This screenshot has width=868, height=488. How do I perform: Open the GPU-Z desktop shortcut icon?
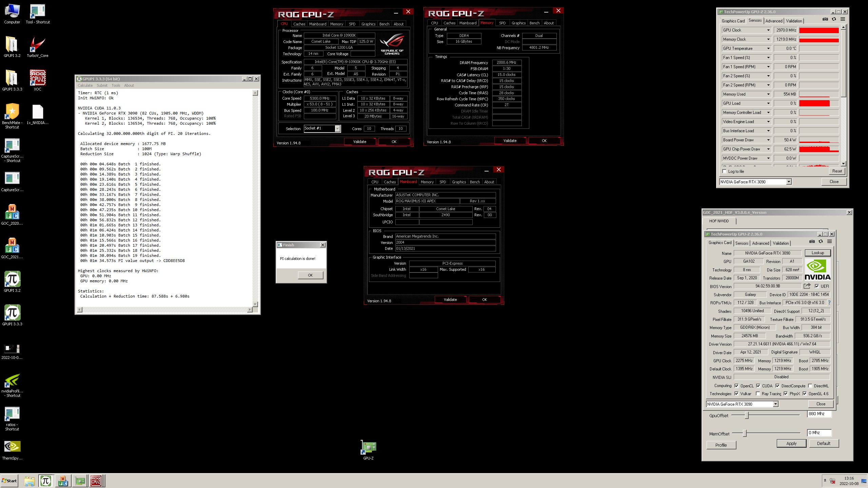click(x=369, y=450)
